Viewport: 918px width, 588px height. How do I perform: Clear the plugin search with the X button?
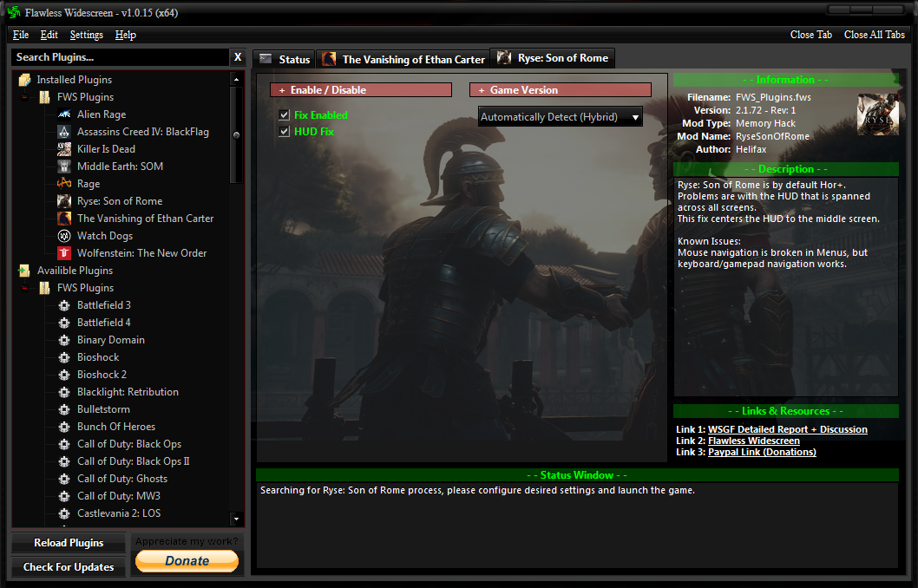[238, 57]
